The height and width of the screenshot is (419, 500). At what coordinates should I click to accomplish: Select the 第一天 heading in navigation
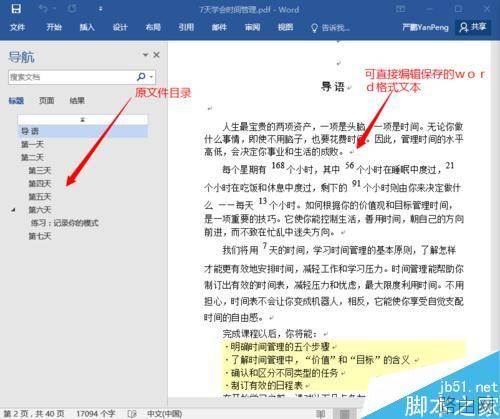point(32,144)
